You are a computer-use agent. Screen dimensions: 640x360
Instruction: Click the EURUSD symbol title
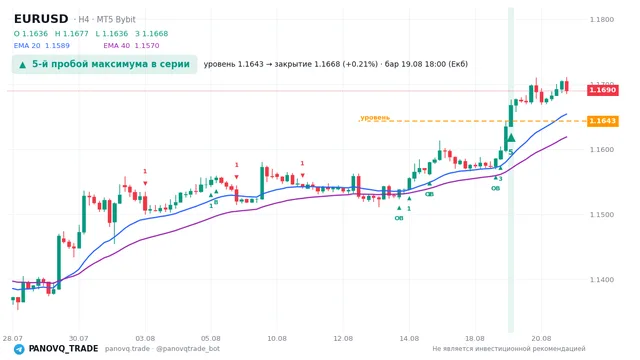point(41,19)
